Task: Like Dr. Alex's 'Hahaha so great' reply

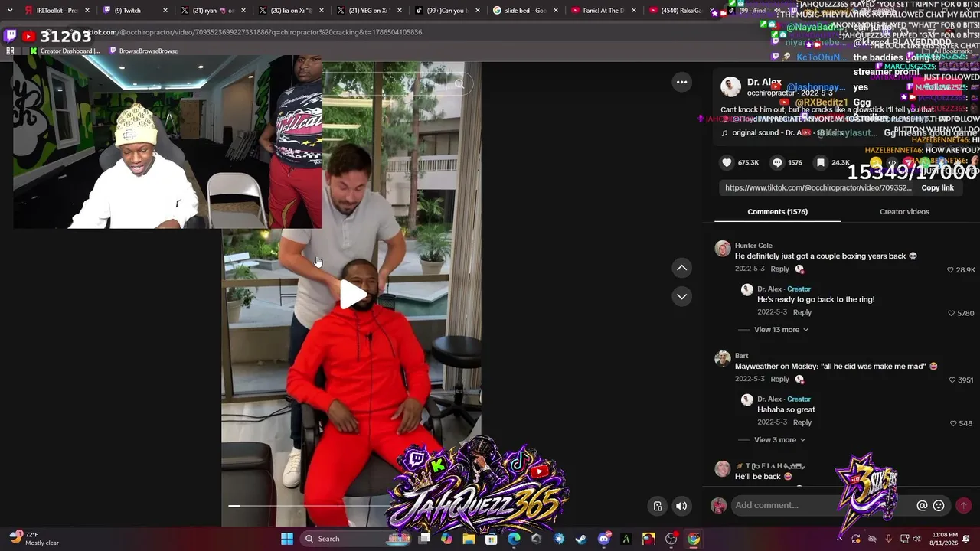Action: 954,423
